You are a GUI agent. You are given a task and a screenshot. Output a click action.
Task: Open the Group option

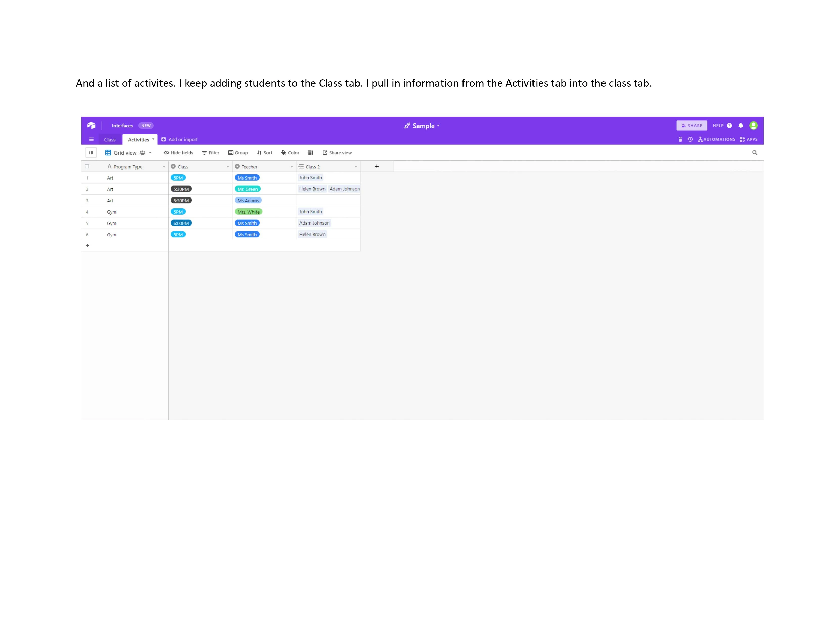(x=238, y=153)
